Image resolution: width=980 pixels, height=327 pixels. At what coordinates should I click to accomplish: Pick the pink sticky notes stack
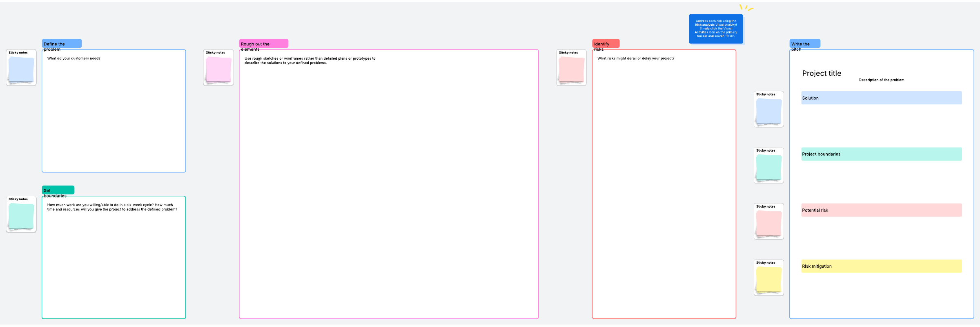[218, 69]
